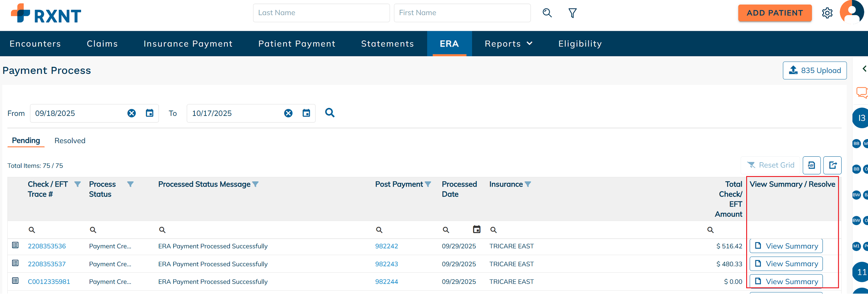Clear the From date 09/18/2025
The image size is (868, 294).
pos(131,113)
